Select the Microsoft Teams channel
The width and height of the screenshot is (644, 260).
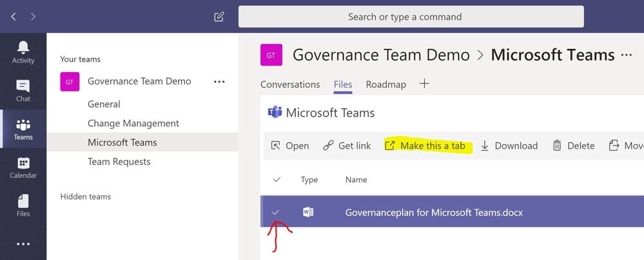142,142
